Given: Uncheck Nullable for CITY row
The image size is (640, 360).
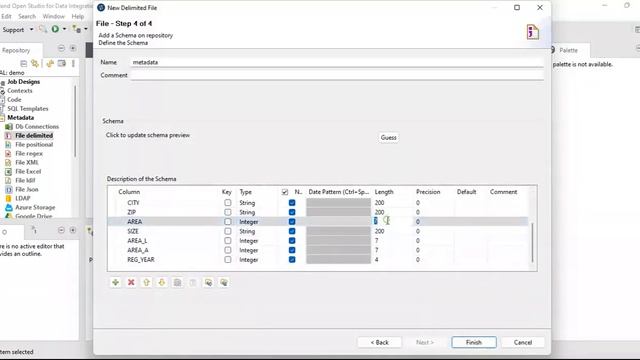Looking at the screenshot, I should tap(292, 202).
